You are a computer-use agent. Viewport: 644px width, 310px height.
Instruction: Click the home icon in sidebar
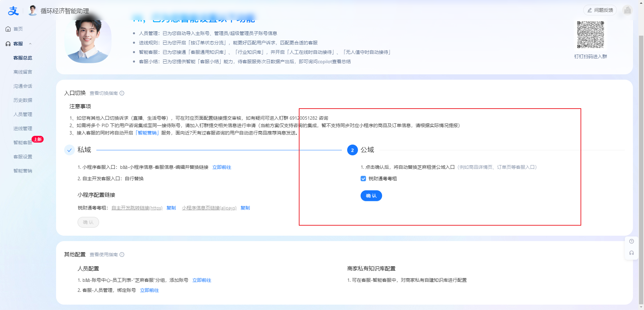point(8,29)
